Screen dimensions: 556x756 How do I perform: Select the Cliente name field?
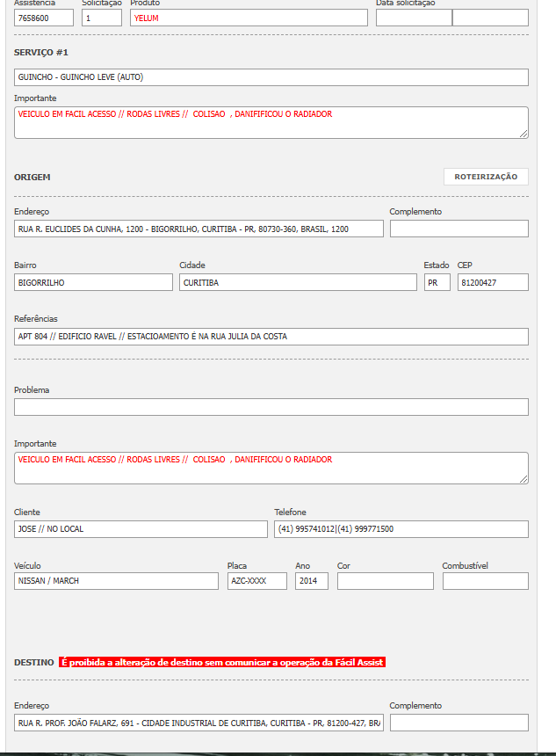coord(141,529)
